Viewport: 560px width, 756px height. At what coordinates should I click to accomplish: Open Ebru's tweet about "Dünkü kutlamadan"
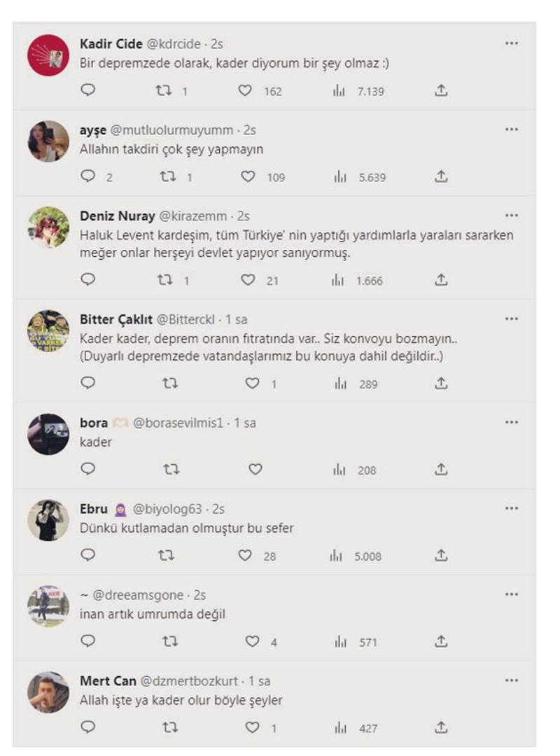187,528
